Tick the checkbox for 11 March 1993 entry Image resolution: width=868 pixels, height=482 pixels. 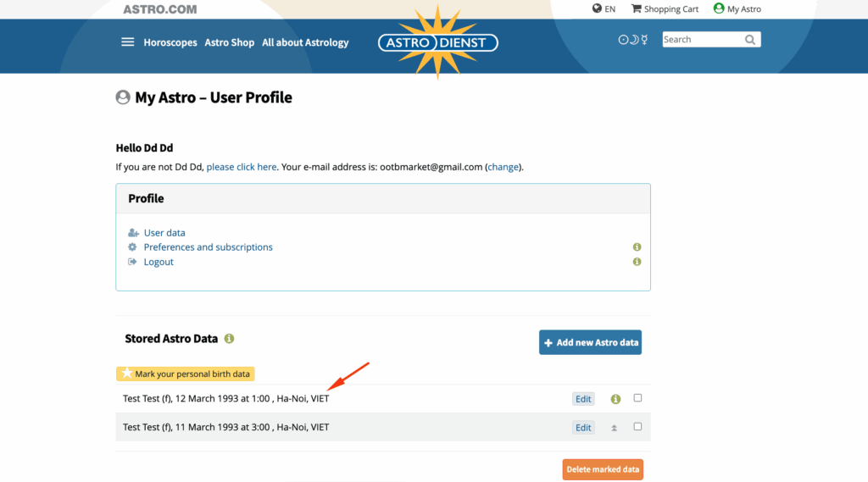[637, 427]
